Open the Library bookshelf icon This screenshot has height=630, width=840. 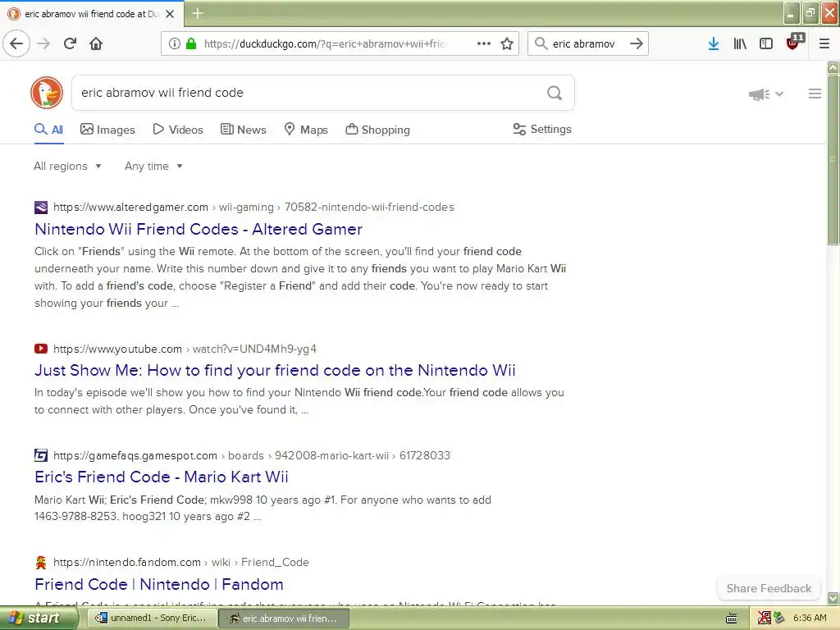[740, 43]
